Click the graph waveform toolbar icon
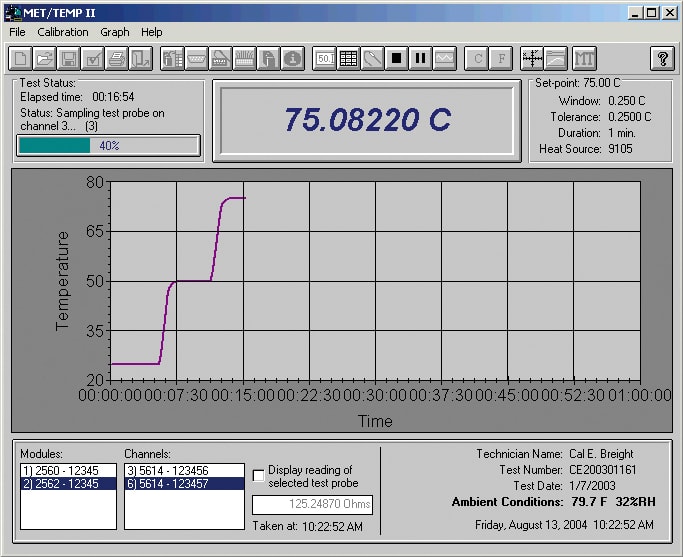The image size is (683, 557). 444,58
